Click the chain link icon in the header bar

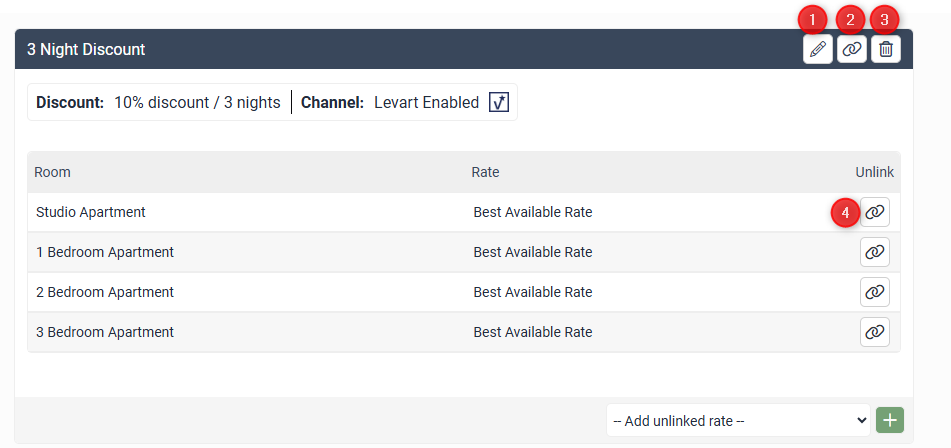pyautogui.click(x=851, y=49)
